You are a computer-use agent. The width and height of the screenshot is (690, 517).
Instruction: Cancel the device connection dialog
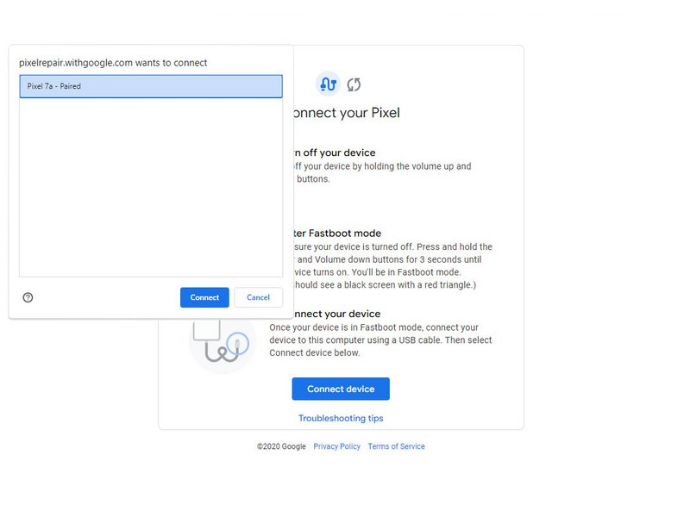[x=258, y=297]
